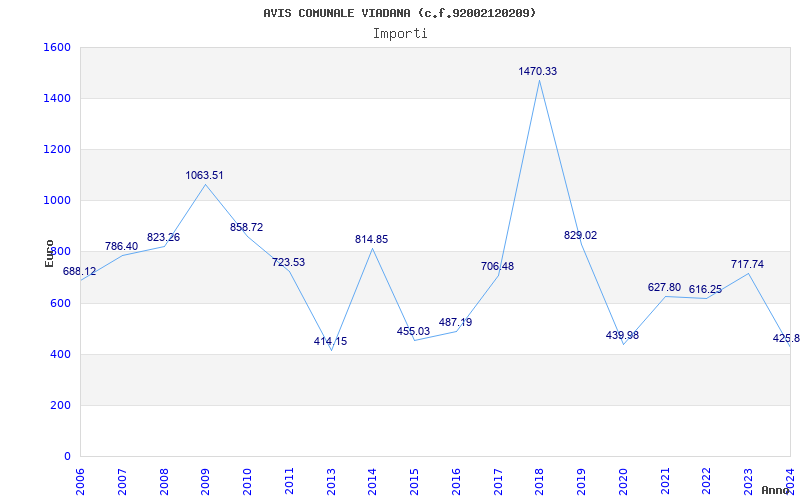Select the 414.15 data point label
This screenshot has height=500, width=800.
(330, 341)
